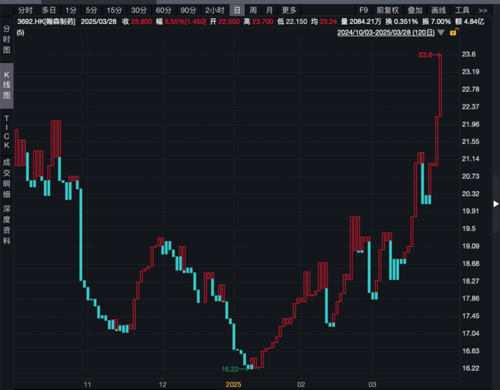
Task: Click the date 2025/03/28 label
Action: tap(99, 22)
